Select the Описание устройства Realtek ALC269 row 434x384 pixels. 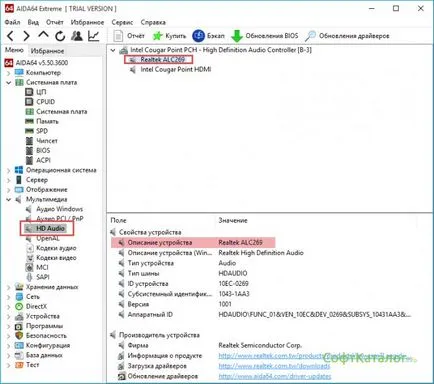pyautogui.click(x=193, y=243)
